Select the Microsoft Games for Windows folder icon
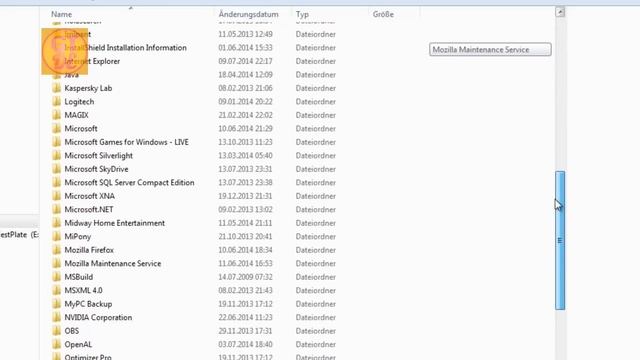Screen dimensions: 640x360 pos(57,142)
